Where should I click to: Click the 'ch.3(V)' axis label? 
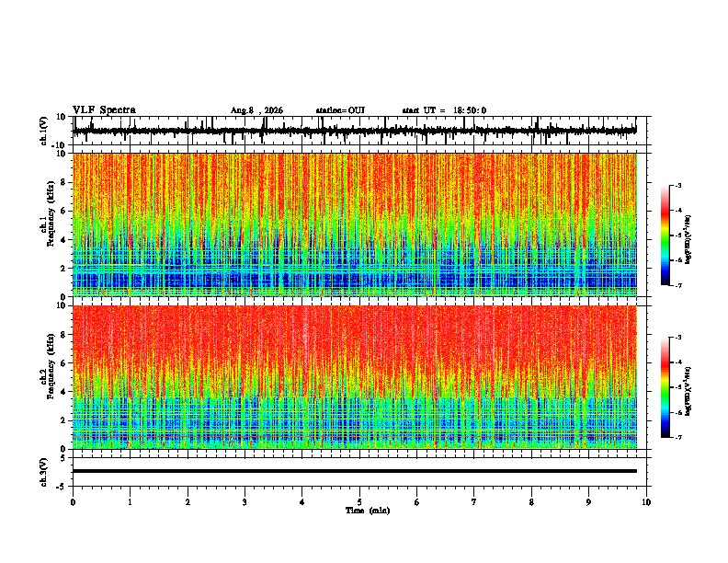pos(44,472)
